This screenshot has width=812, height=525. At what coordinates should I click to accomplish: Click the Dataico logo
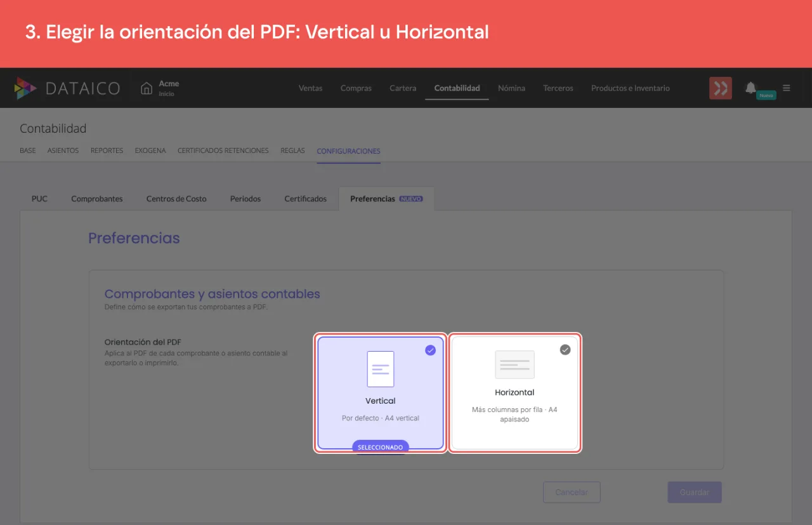67,88
